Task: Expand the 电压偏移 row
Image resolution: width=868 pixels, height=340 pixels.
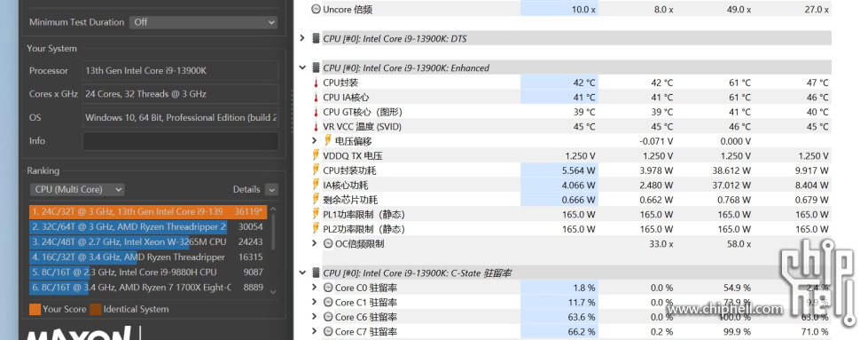Action: coord(315,141)
